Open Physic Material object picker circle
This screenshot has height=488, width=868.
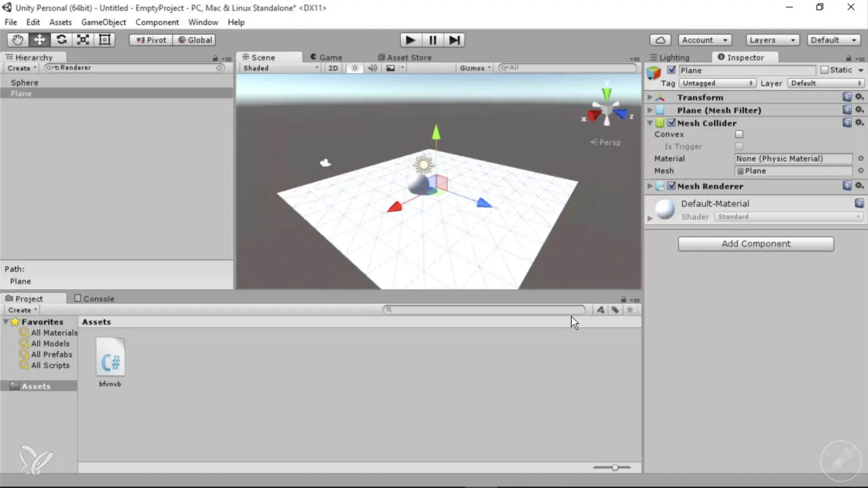click(861, 159)
